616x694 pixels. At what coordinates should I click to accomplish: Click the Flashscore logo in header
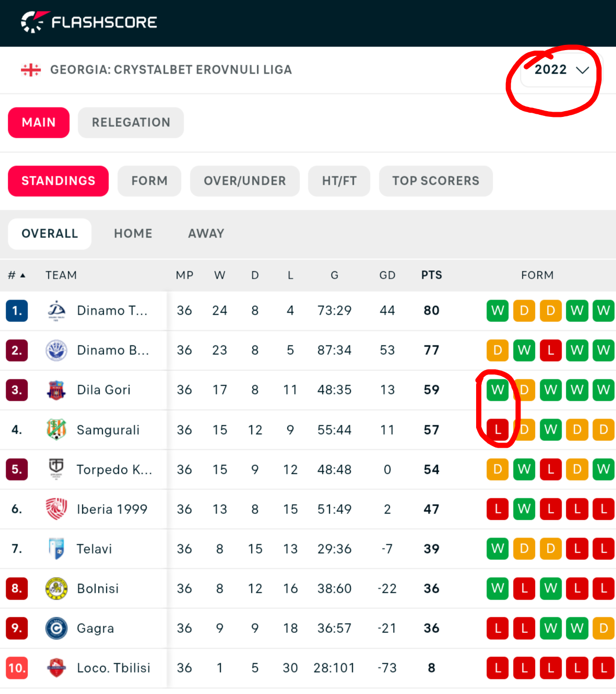tap(89, 22)
